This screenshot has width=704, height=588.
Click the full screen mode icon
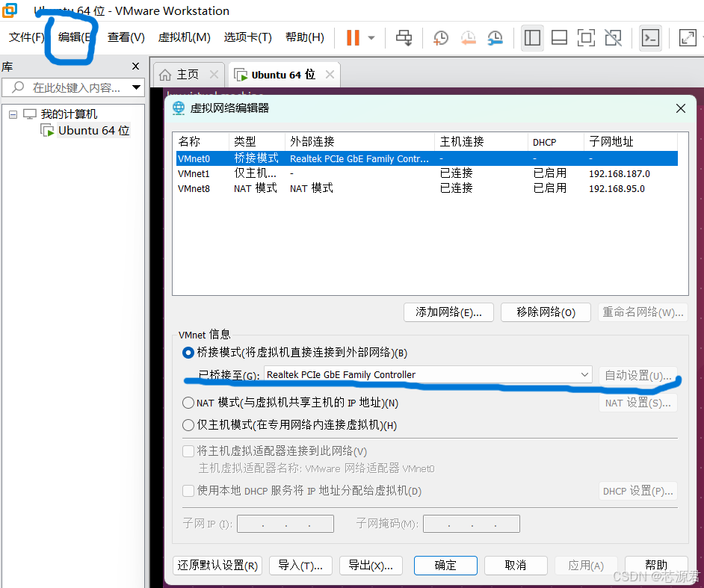click(x=586, y=37)
